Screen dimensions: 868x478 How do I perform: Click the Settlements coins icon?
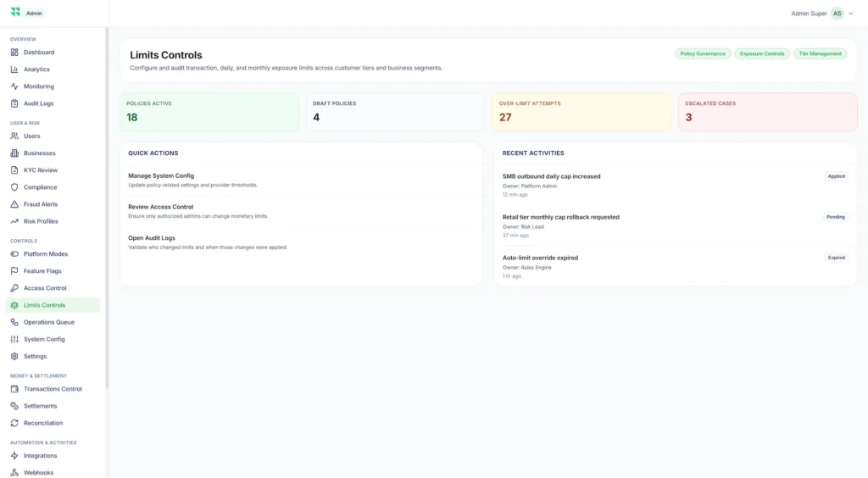pyautogui.click(x=14, y=406)
